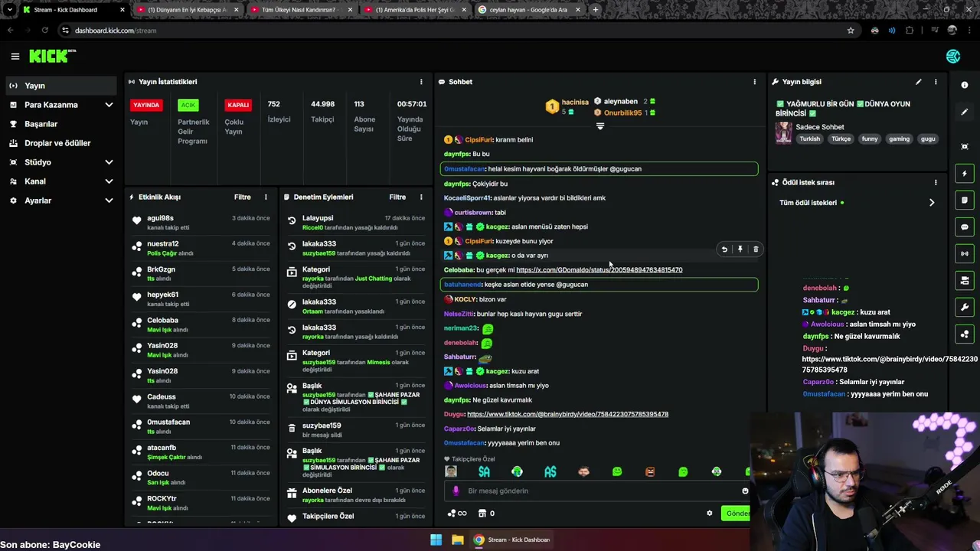Click the gaming tag in Yayın bilgisi
The image size is (980, 551).
click(899, 139)
